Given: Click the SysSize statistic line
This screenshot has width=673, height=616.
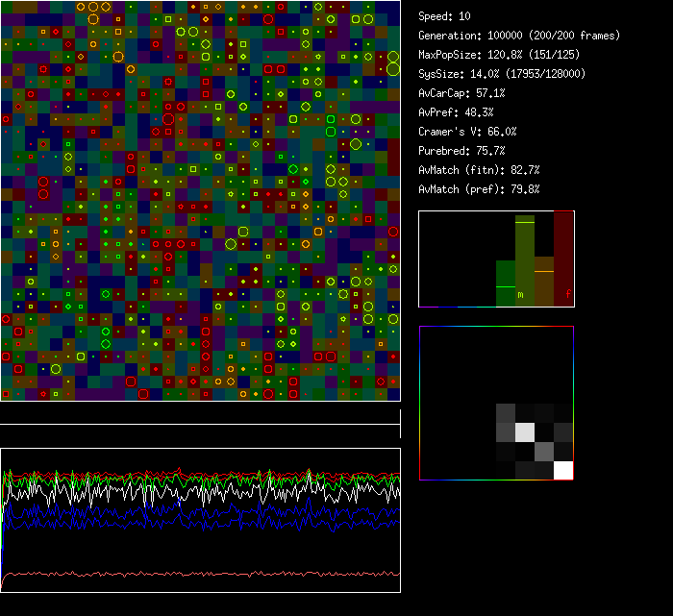Looking at the screenshot, I should click(x=502, y=74).
